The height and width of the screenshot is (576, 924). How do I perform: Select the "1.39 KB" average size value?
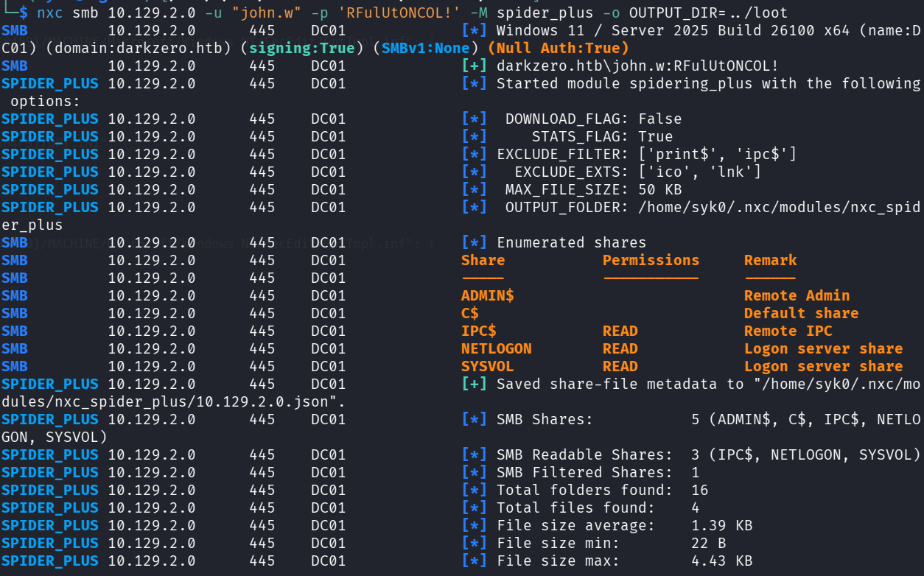point(722,525)
